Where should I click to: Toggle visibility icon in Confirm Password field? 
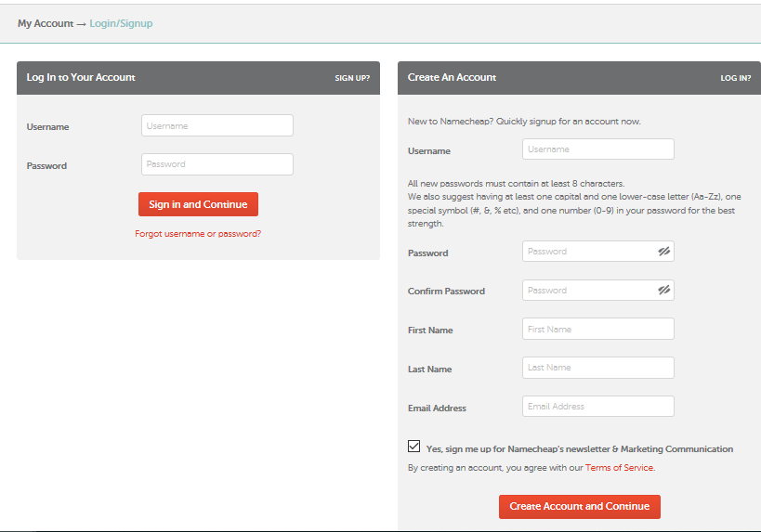tap(664, 290)
